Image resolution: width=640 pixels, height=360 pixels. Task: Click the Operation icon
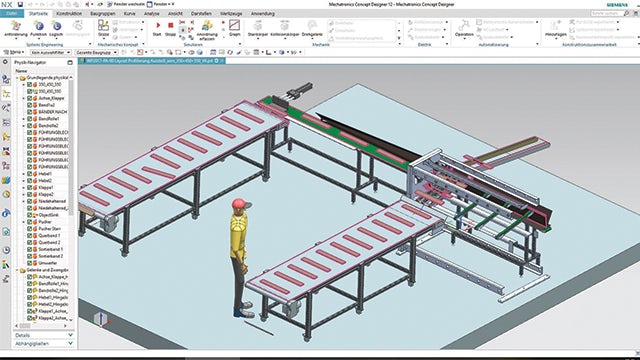tap(464, 26)
